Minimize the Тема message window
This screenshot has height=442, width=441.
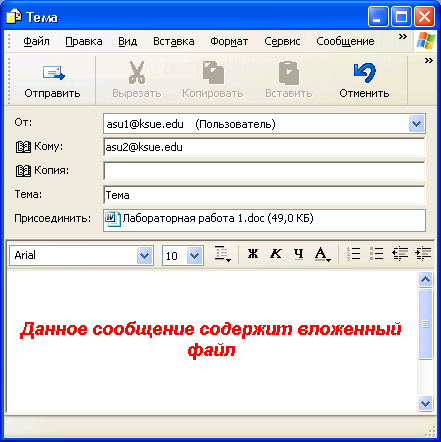coord(378,17)
